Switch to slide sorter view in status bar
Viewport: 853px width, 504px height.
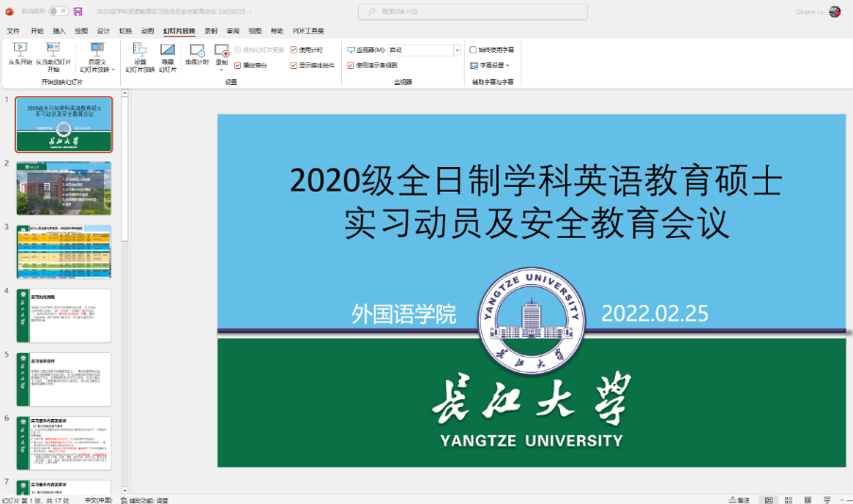[791, 499]
